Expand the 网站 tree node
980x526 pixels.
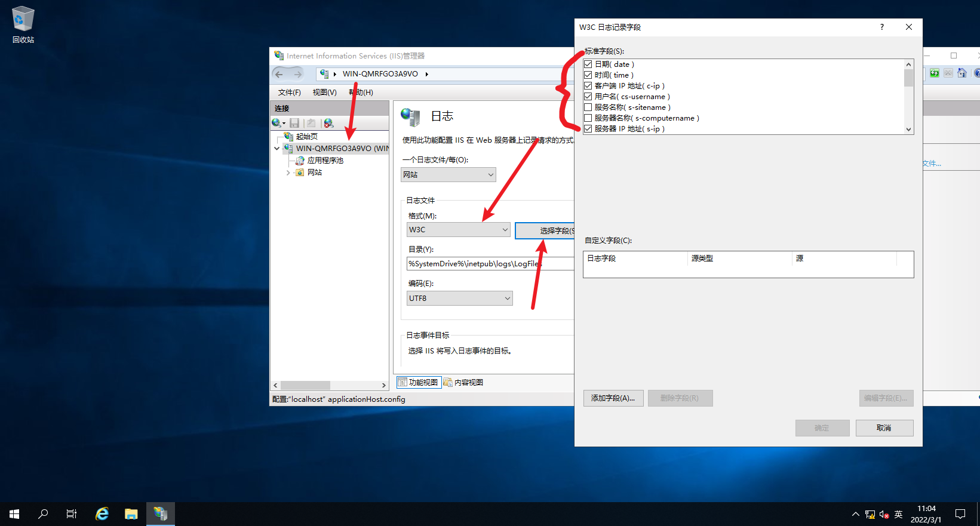click(x=288, y=173)
